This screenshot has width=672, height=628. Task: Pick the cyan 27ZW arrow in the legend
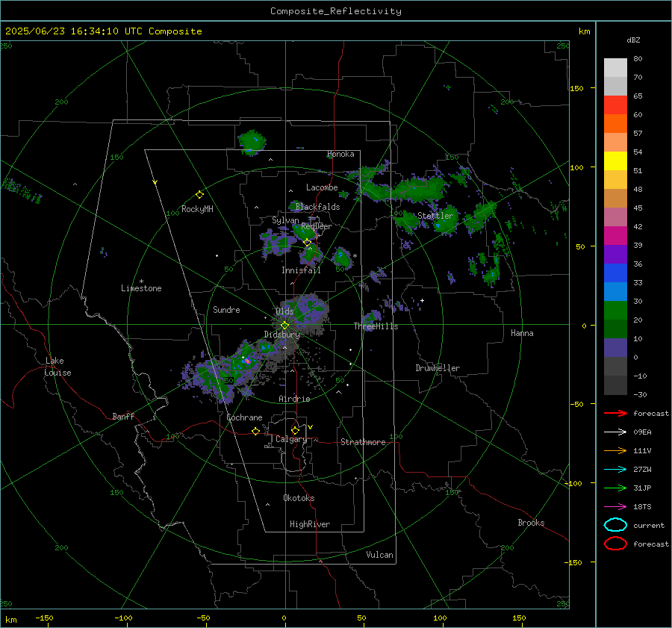(615, 470)
